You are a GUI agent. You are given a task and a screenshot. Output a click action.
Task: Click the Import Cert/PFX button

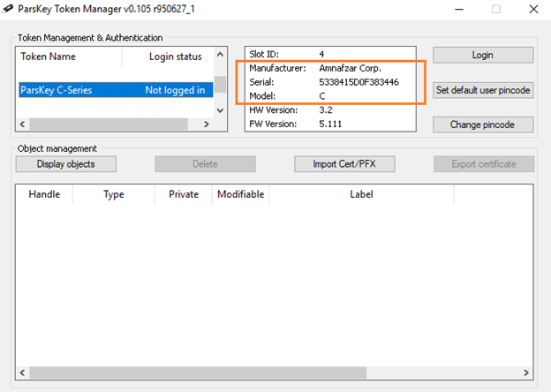point(344,164)
